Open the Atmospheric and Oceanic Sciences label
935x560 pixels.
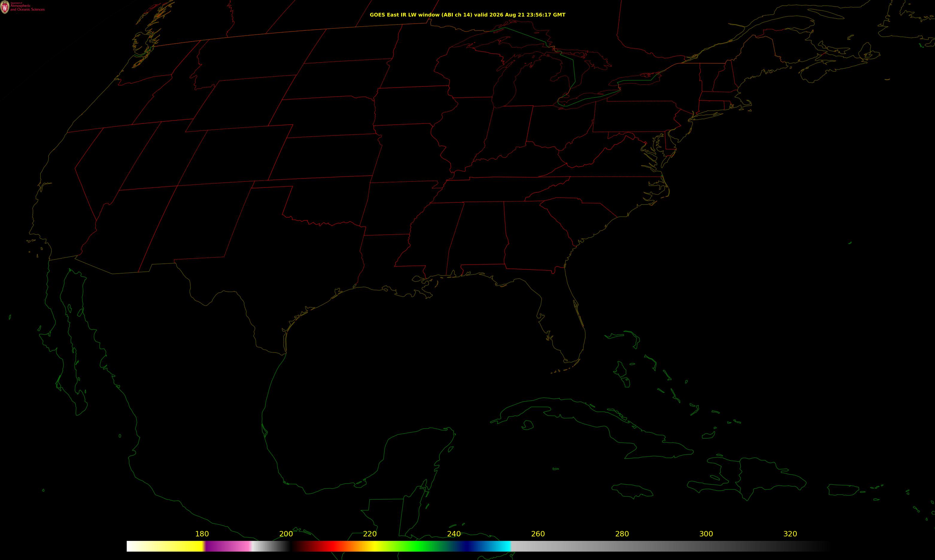(27, 7)
